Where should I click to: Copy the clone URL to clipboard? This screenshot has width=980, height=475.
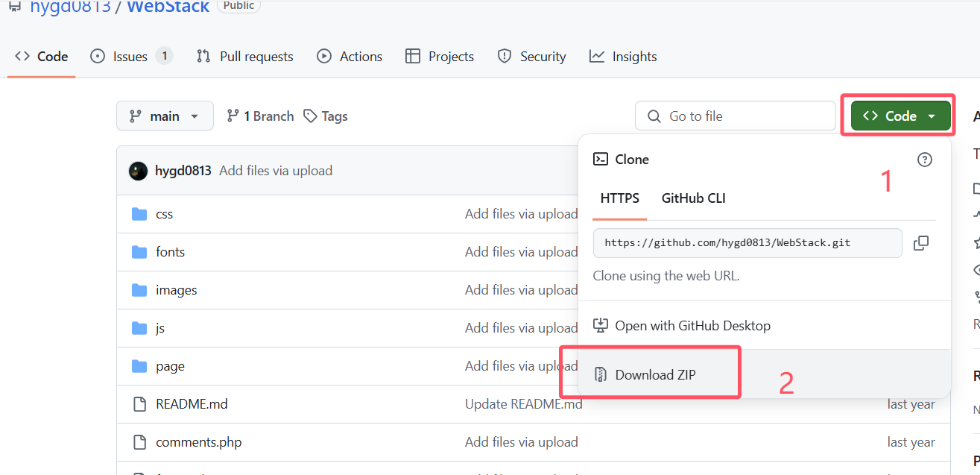click(921, 242)
